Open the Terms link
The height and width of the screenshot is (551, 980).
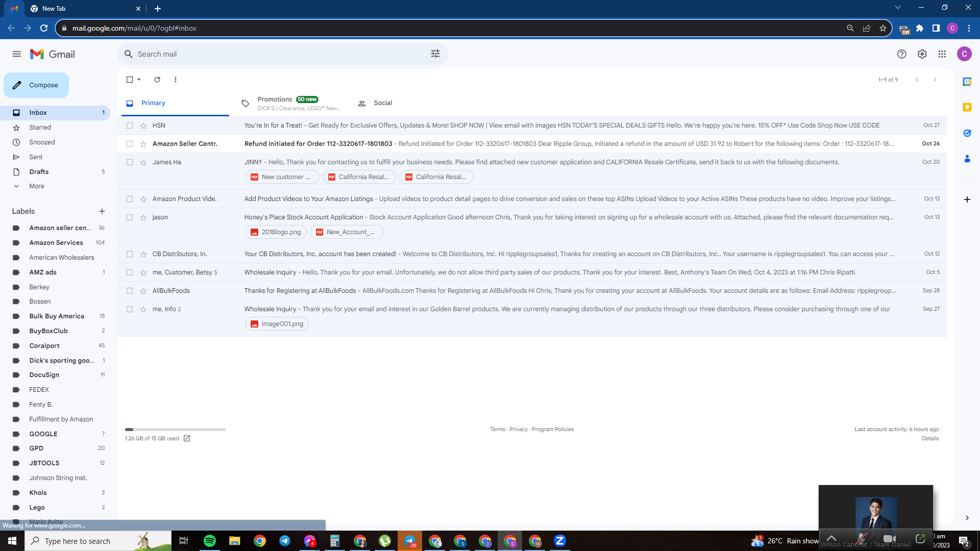tap(498, 430)
